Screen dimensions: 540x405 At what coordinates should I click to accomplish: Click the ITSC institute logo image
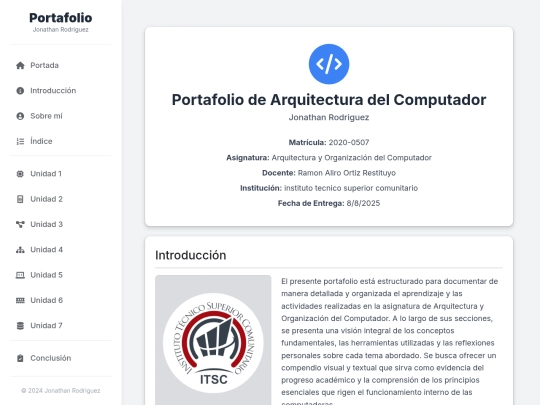[213, 343]
